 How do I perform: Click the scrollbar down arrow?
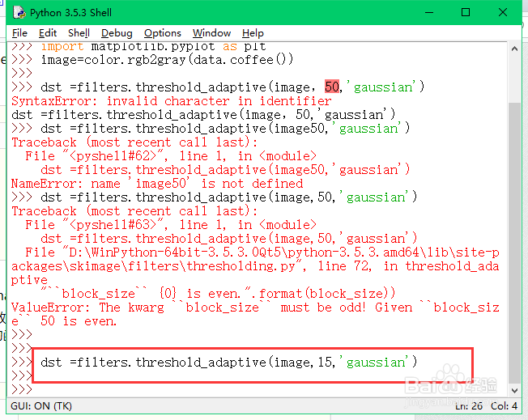(x=514, y=391)
